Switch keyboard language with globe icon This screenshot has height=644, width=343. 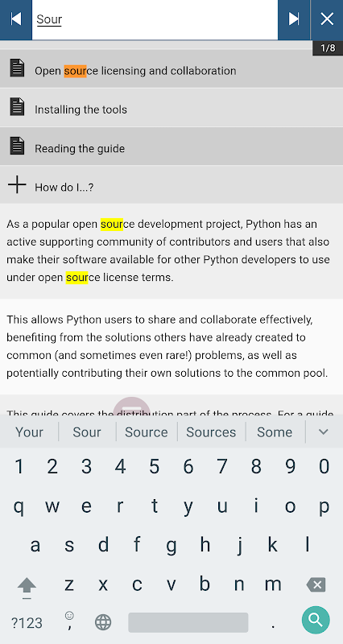coord(103,622)
